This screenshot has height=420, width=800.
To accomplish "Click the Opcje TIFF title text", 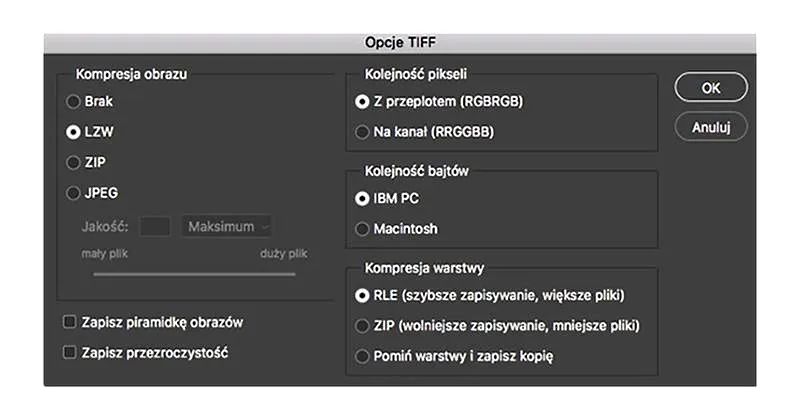I will (400, 42).
